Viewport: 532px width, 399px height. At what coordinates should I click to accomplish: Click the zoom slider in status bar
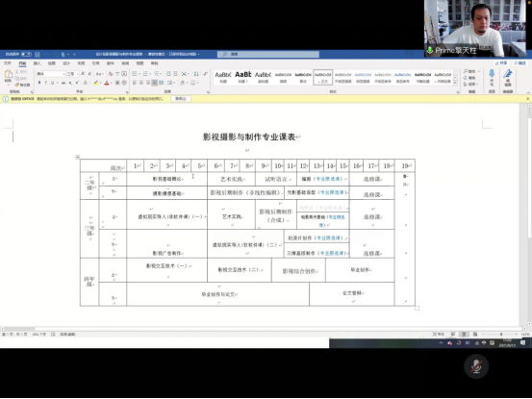tap(501, 335)
